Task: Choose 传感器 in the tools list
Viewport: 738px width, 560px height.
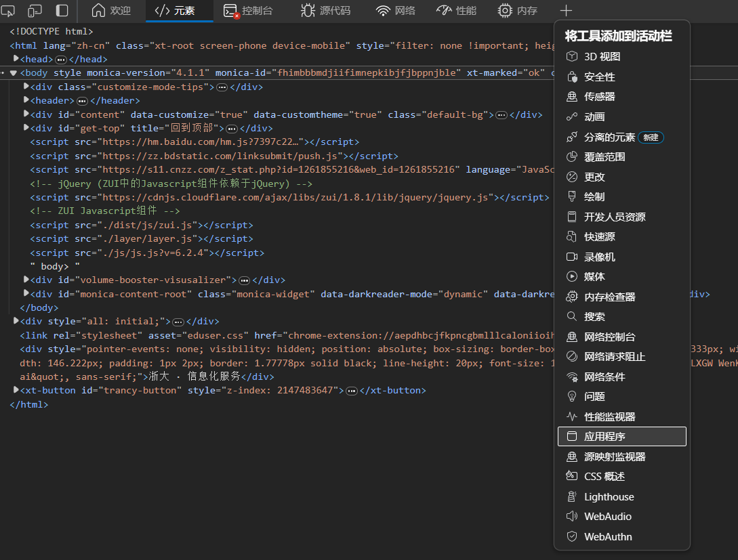Action: (621, 96)
